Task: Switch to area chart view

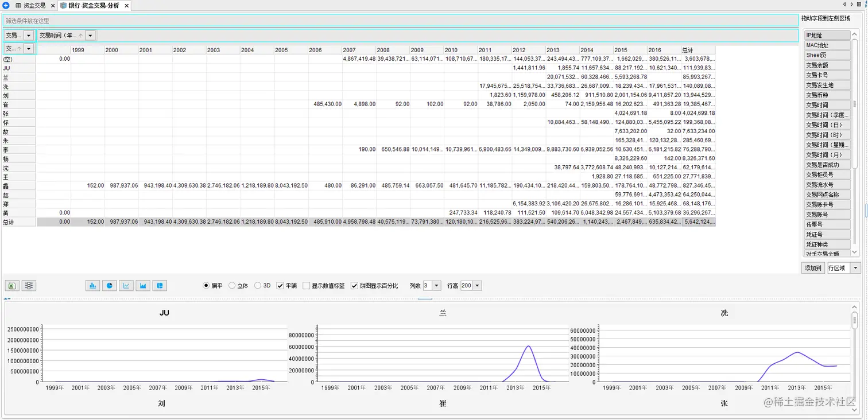Action: click(143, 286)
